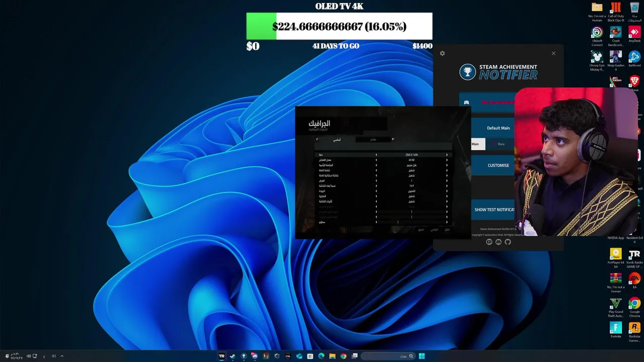
Task: Click right arrow on 60 HZ refresh rate
Action: click(x=446, y=160)
